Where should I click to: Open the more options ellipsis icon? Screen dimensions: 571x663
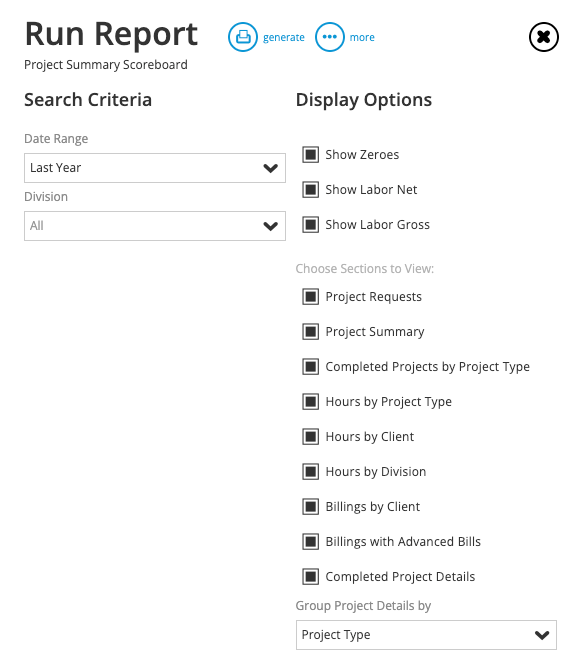329,37
